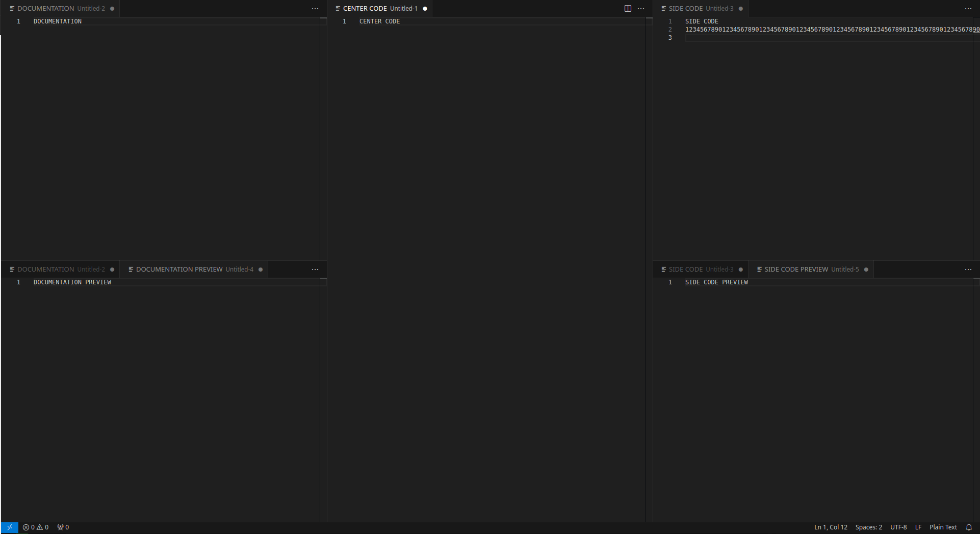Open the Spaces: 2 indentation selector
This screenshot has height=534, width=980.
coord(868,527)
